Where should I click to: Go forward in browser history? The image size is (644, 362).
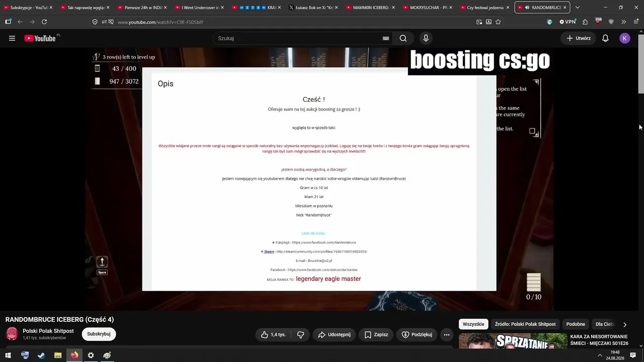tap(32, 22)
